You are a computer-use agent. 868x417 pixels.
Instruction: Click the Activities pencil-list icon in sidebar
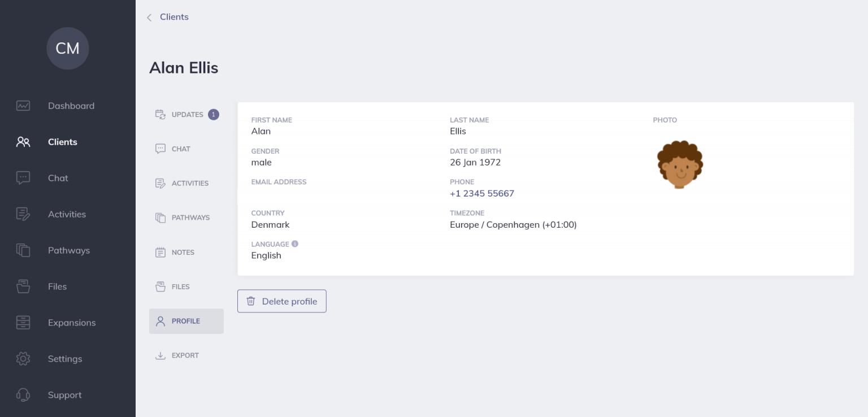point(23,214)
